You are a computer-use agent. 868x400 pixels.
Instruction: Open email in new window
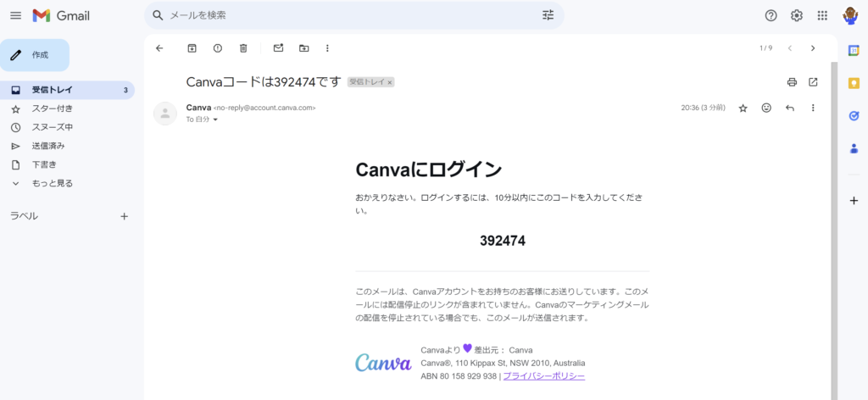[813, 82]
